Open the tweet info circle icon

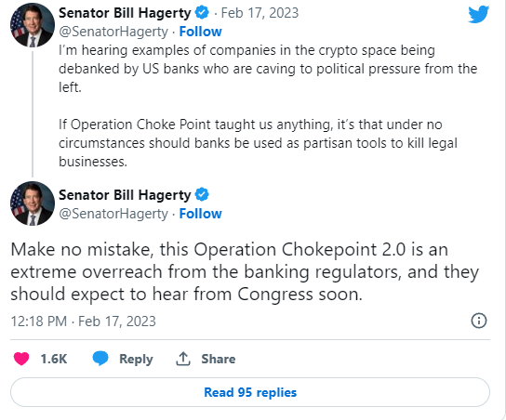click(x=479, y=321)
